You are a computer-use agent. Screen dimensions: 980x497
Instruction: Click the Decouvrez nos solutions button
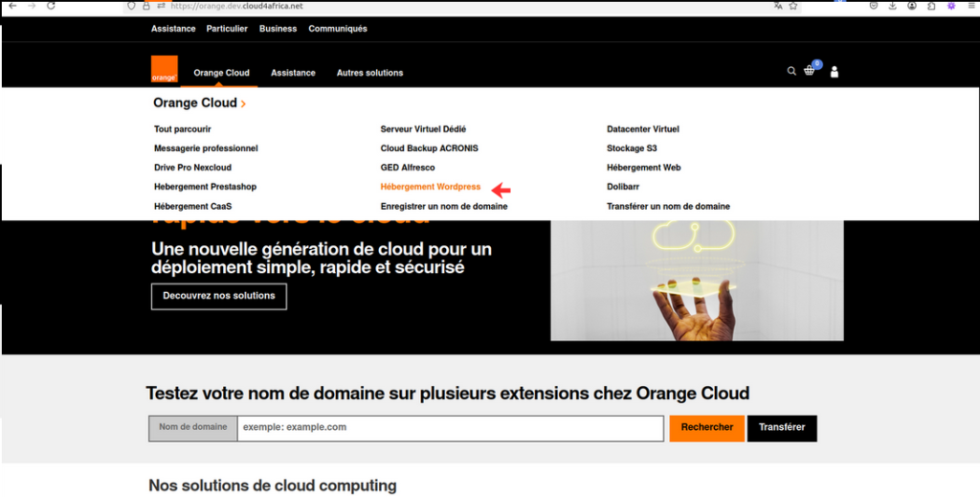click(x=218, y=296)
